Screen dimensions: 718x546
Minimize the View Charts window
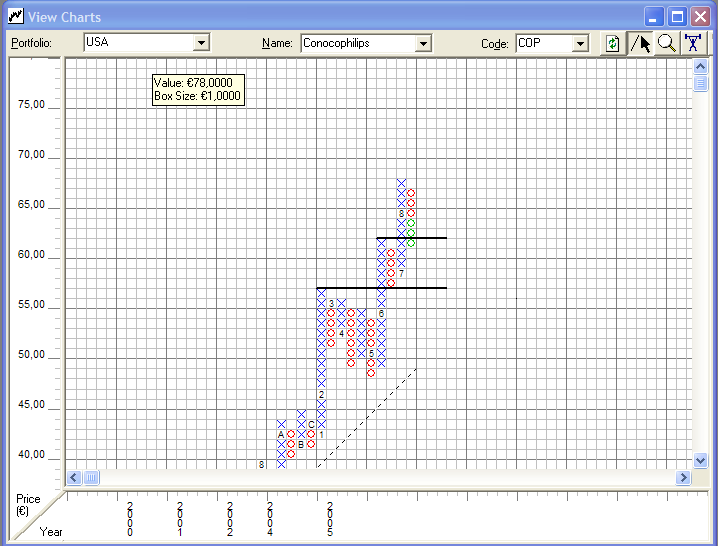point(654,17)
